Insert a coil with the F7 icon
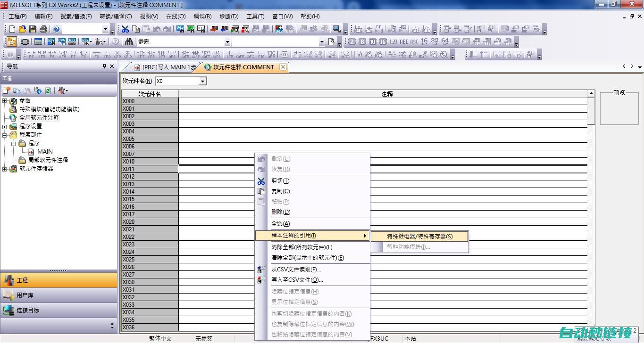 (x=74, y=55)
